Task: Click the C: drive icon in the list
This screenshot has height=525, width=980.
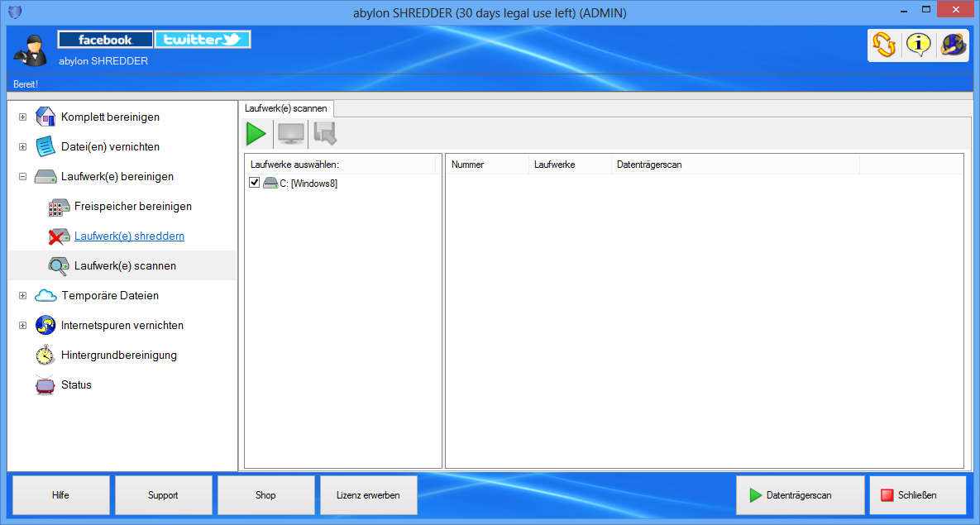Action: tap(270, 183)
